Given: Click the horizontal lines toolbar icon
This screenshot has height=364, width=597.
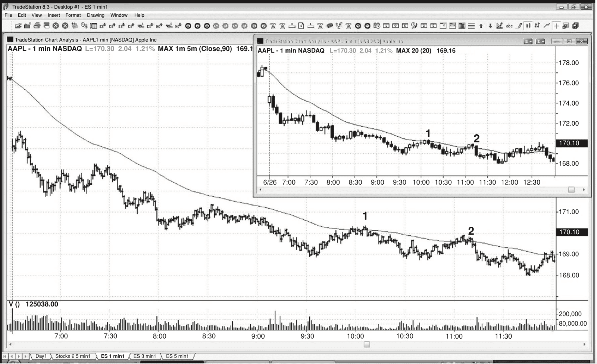Looking at the screenshot, I should click(471, 26).
